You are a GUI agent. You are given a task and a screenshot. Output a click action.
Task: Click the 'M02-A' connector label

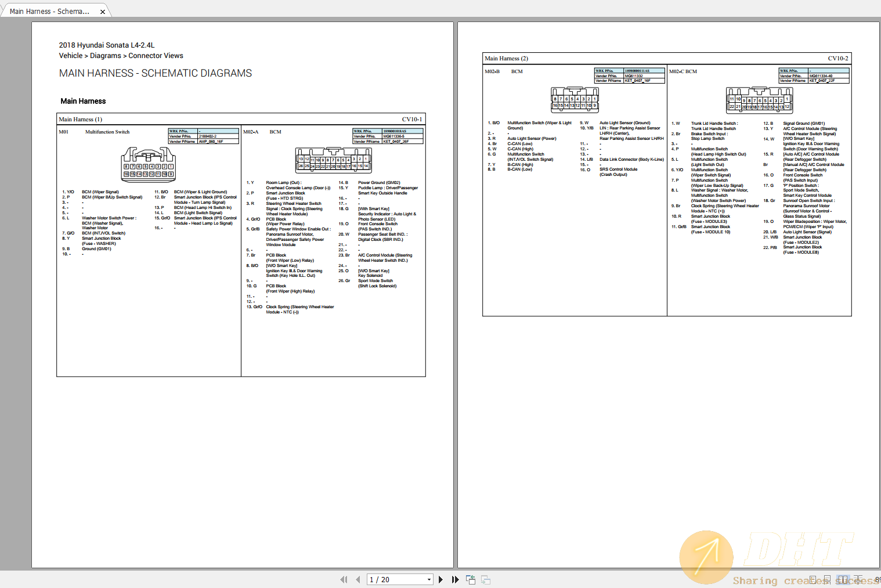click(251, 132)
